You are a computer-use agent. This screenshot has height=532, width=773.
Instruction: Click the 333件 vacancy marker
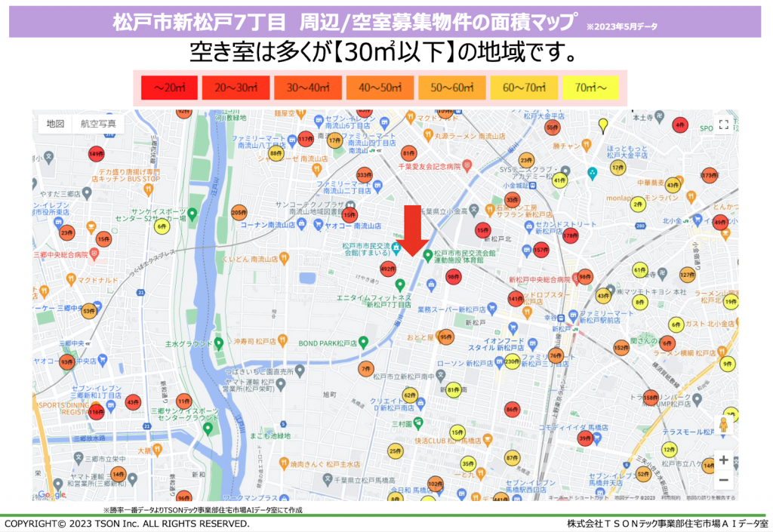click(x=365, y=175)
